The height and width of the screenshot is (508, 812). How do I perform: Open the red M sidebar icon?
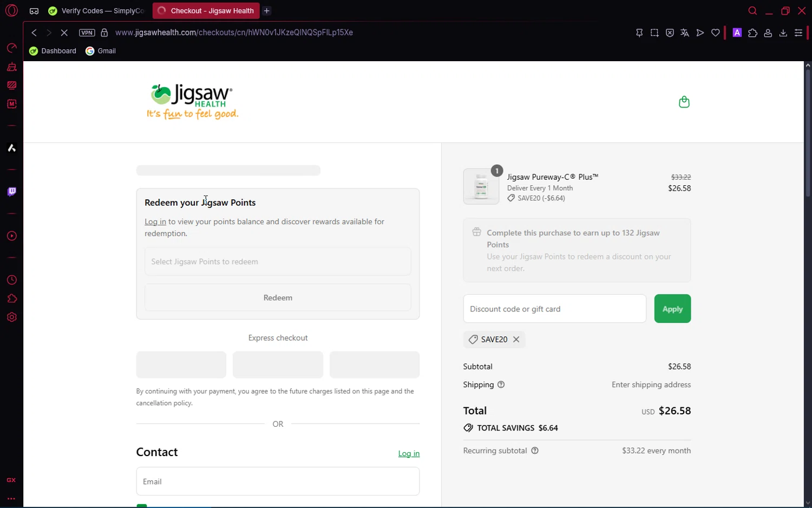(11, 104)
